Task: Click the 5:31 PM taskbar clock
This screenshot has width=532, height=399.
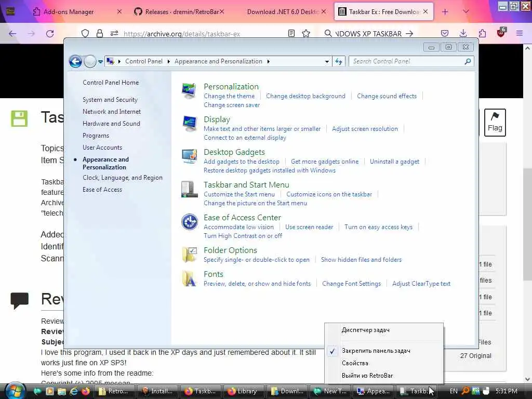Action: [x=506, y=391]
